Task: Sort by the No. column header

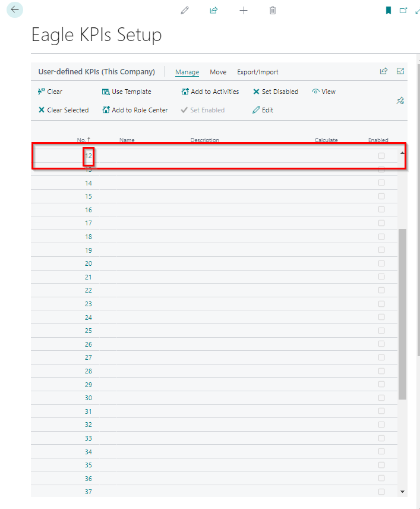Action: [x=83, y=140]
